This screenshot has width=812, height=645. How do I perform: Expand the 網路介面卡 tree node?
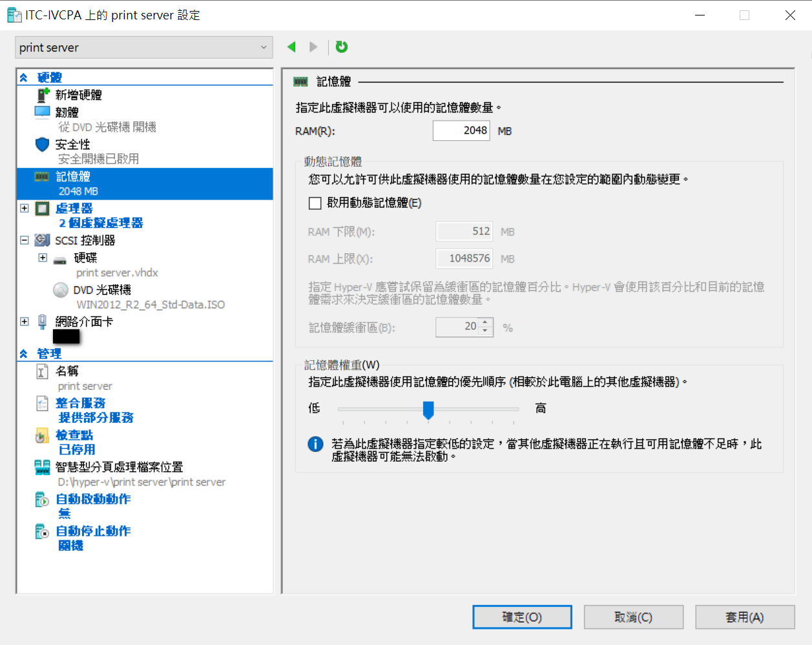25,322
